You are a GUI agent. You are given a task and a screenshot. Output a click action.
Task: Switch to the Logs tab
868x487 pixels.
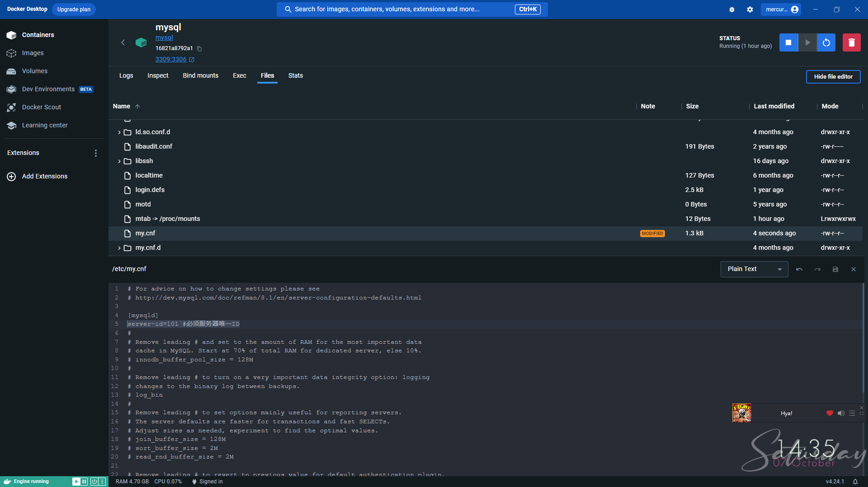[126, 76]
